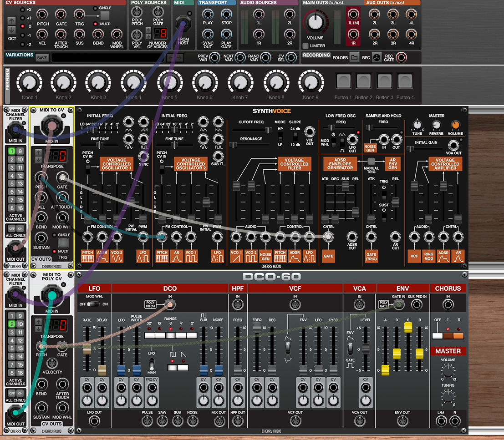Toggle channel 2 in lower MIDI Channel Filter
Screen dimensions: 504x440
pyautogui.click(x=12, y=324)
